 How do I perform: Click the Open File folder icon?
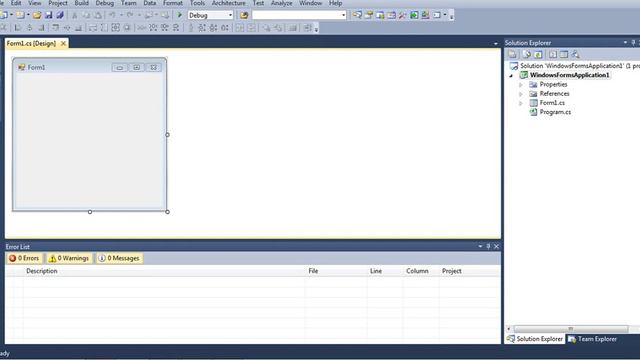click(37, 16)
